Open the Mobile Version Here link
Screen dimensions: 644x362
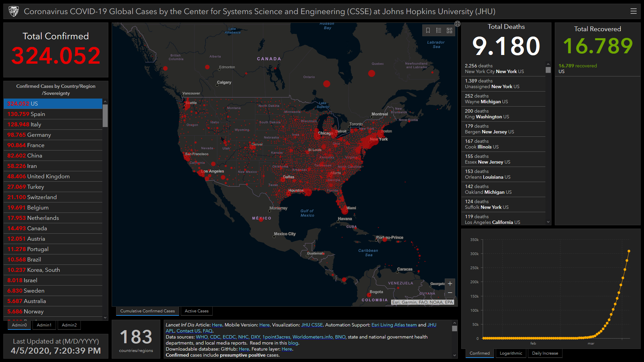264,325
